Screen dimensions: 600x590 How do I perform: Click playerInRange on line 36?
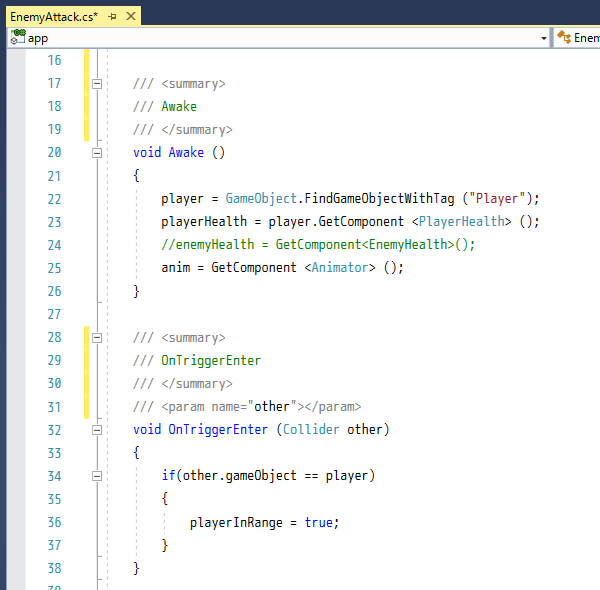click(236, 523)
